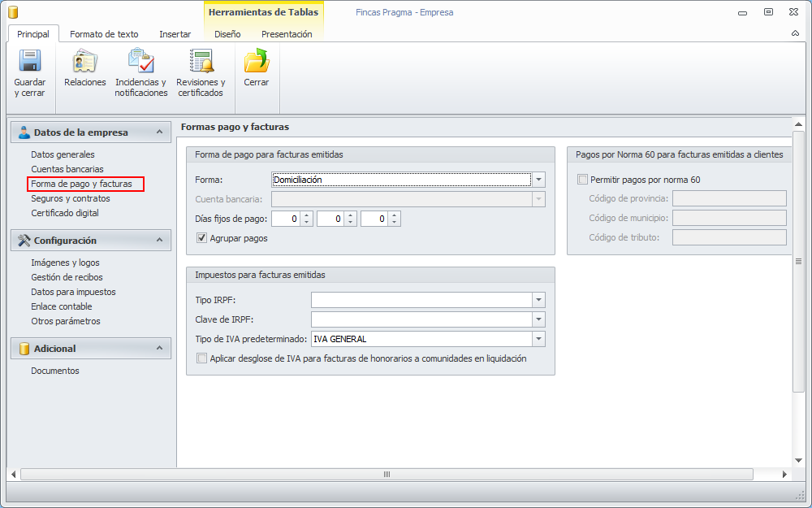The image size is (812, 508).
Task: Click the database icon in title bar
Action: pos(13,12)
